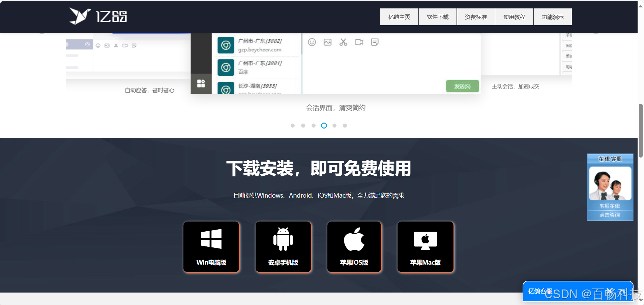This screenshot has width=644, height=305.
Task: Download the 安卓手机版 app
Action: click(283, 246)
